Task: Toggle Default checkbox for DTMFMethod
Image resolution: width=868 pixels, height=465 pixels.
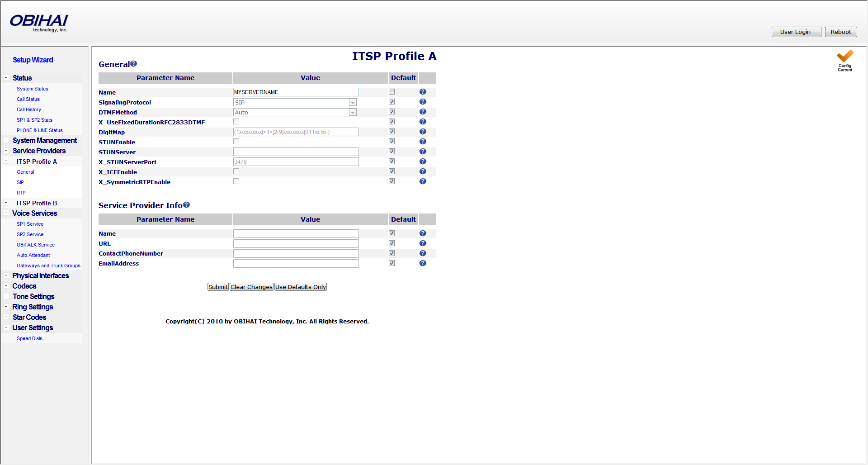Action: click(x=392, y=112)
